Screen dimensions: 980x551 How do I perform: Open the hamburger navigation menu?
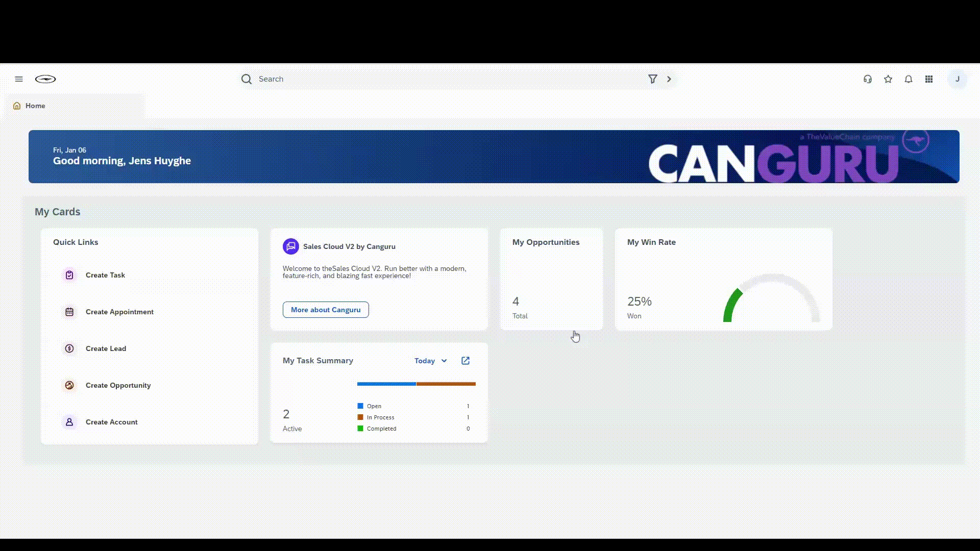tap(19, 79)
